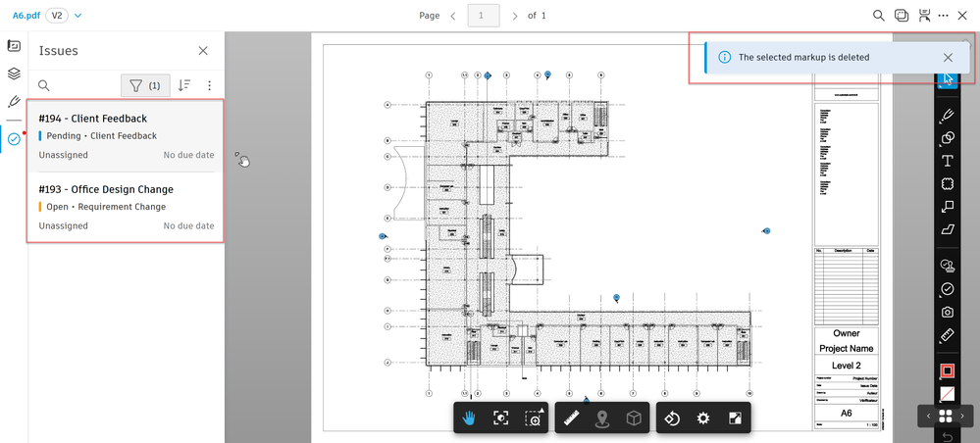Toggle fullscreen mode in bottom toolbar
The image size is (980, 443).
tap(735, 418)
